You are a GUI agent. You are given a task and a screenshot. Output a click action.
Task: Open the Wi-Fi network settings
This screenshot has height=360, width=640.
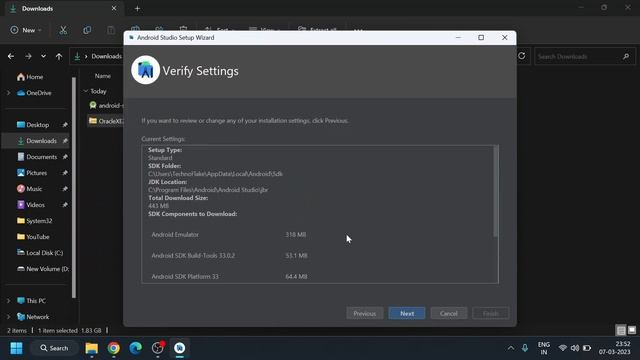pyautogui.click(x=563, y=348)
